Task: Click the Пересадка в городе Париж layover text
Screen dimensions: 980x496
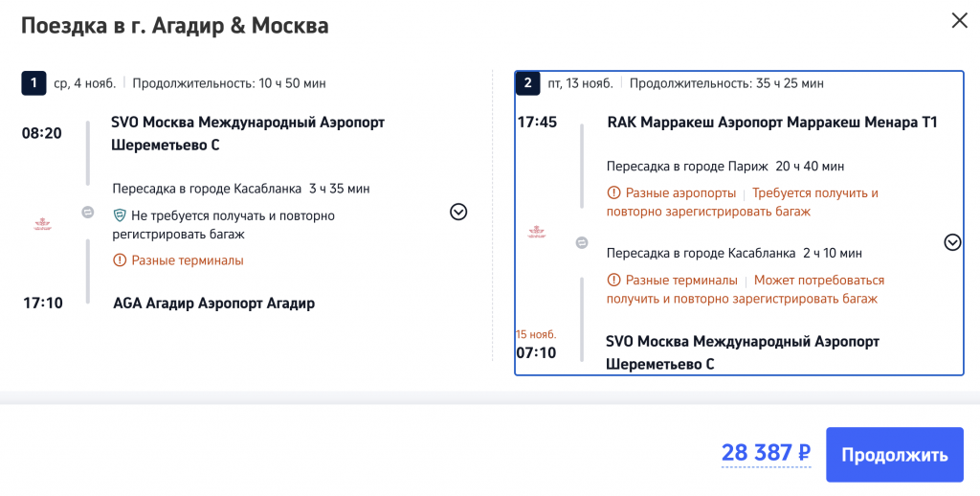Action: 725,166
